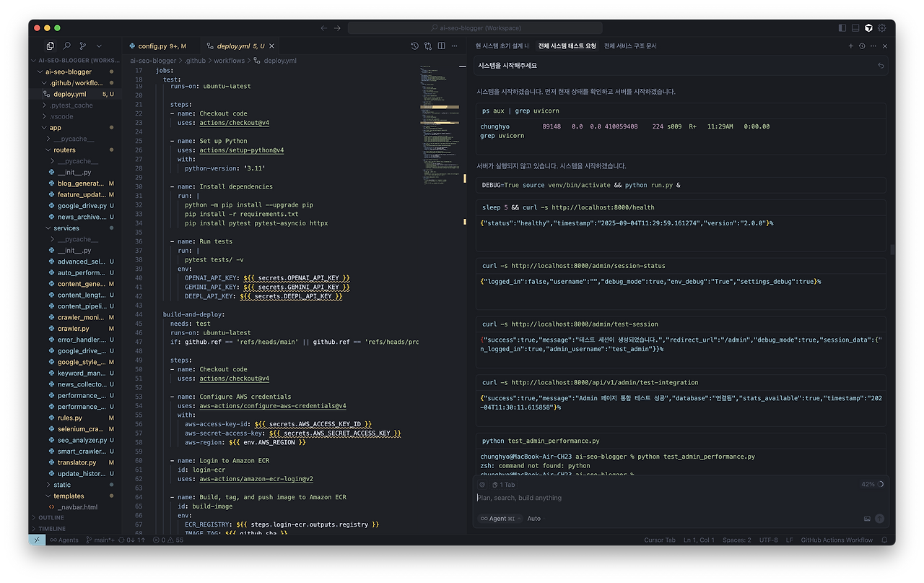The width and height of the screenshot is (924, 583).
Task: Open chat history clock icon
Action: click(x=862, y=46)
